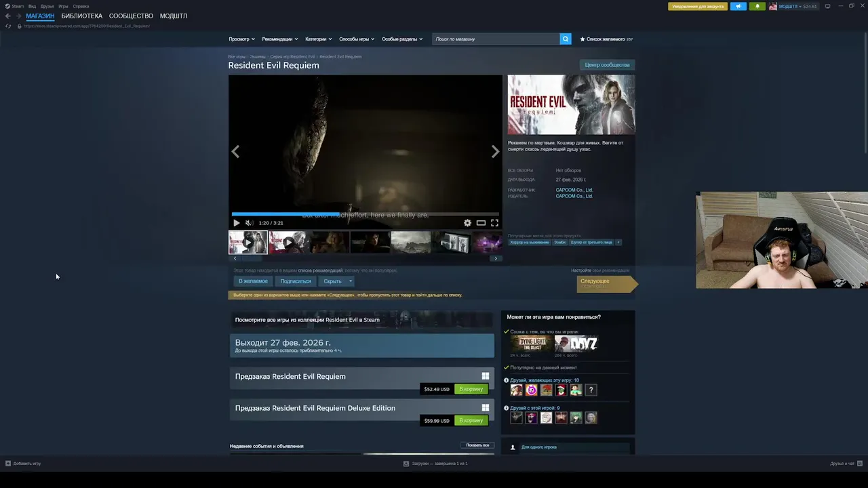Click info icon for friends wanting the game
The width and height of the screenshot is (868, 488).
coord(507,380)
